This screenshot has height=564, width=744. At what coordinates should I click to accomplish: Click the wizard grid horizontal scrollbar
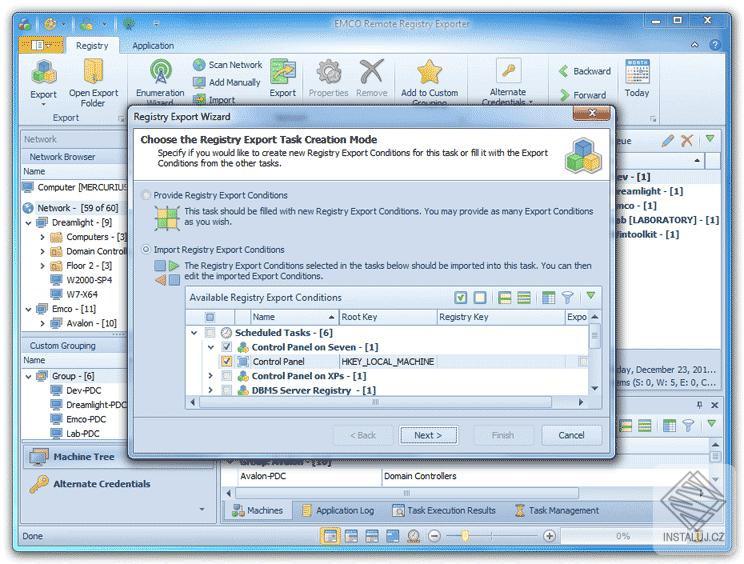click(x=375, y=402)
